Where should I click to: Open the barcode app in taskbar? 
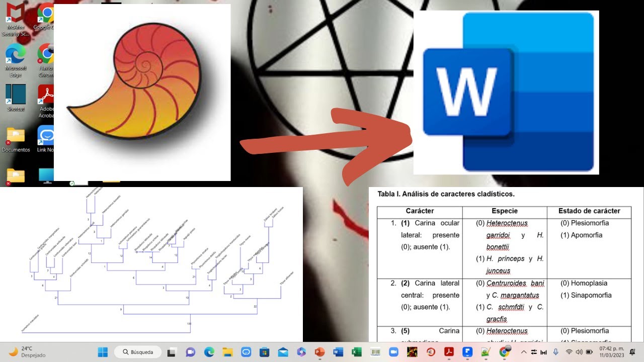(375, 352)
